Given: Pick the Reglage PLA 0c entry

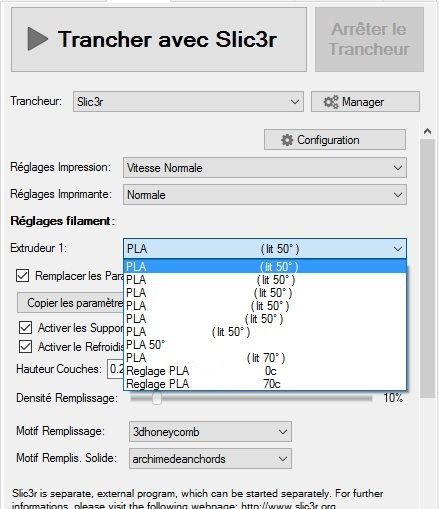Looking at the screenshot, I should 265,371.
